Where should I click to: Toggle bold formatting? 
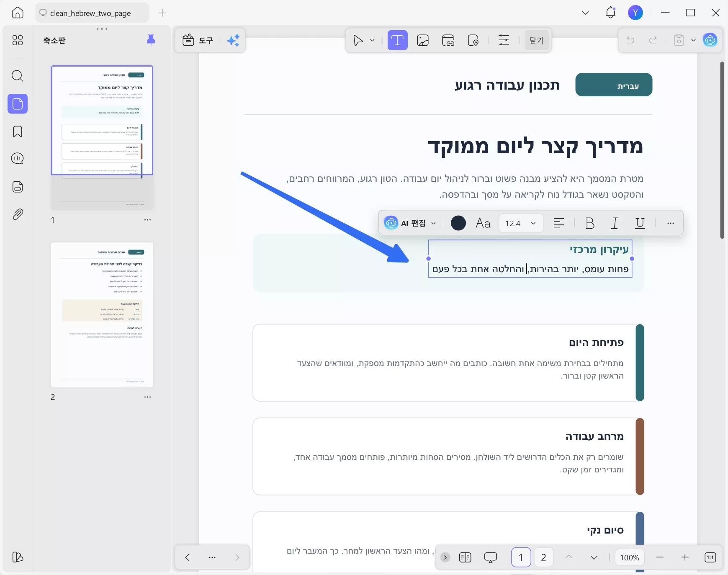pos(590,223)
